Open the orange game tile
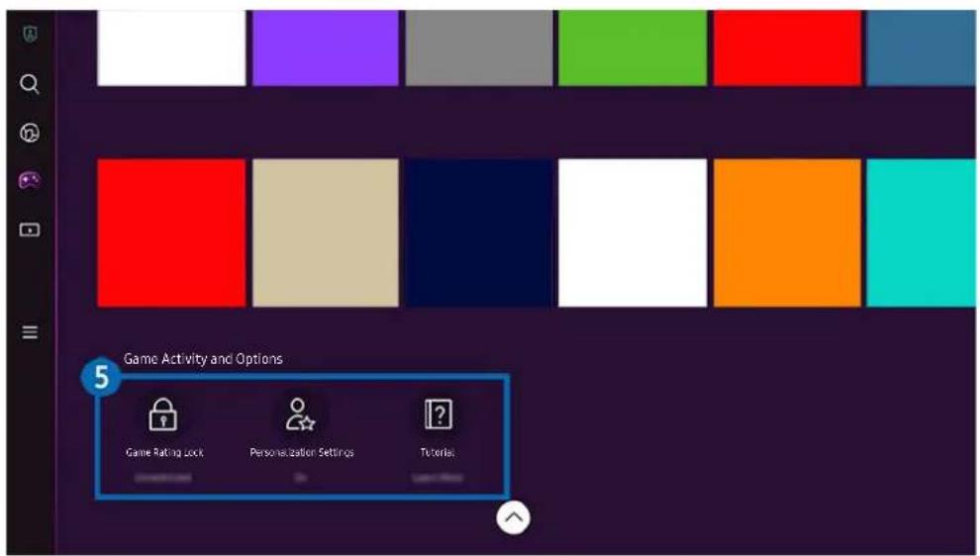Image resolution: width=980 pixels, height=556 pixels. [787, 233]
